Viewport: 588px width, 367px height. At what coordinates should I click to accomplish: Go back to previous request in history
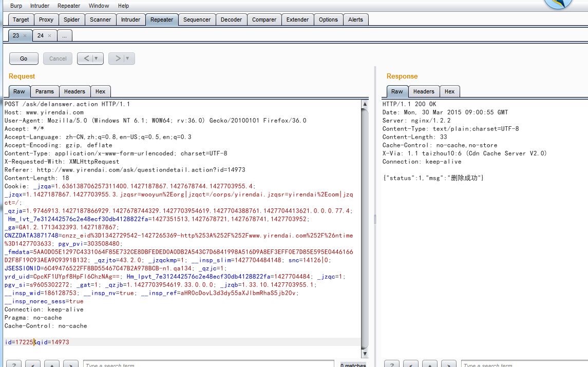86,59
